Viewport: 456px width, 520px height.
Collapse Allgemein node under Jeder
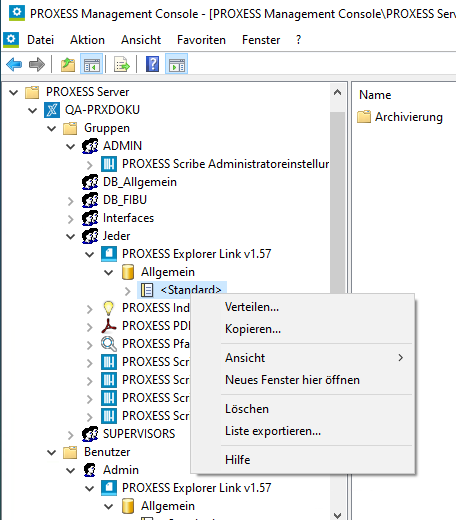point(109,272)
